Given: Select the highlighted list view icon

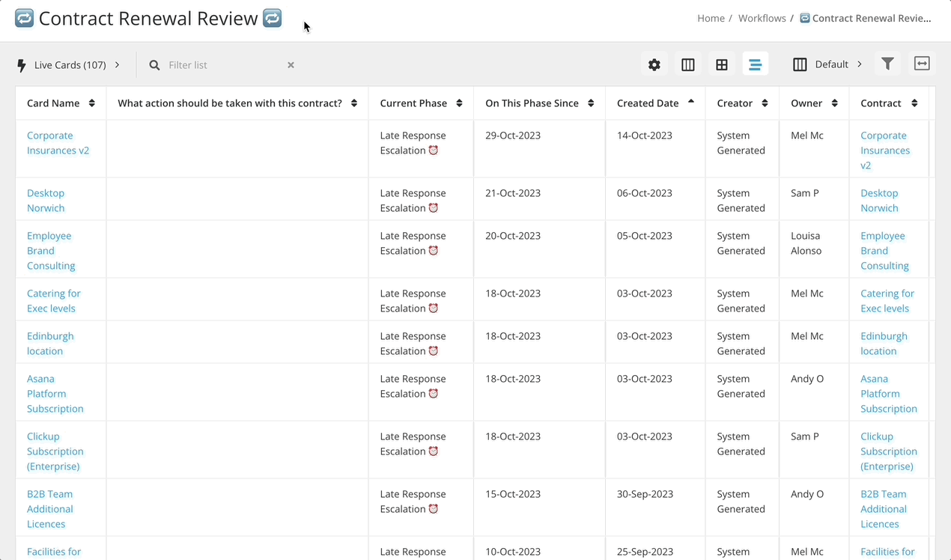Looking at the screenshot, I should (x=756, y=64).
